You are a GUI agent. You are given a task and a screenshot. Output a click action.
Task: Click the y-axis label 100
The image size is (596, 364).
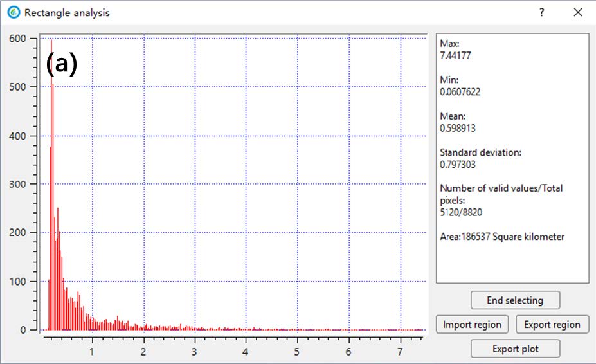[x=17, y=282]
